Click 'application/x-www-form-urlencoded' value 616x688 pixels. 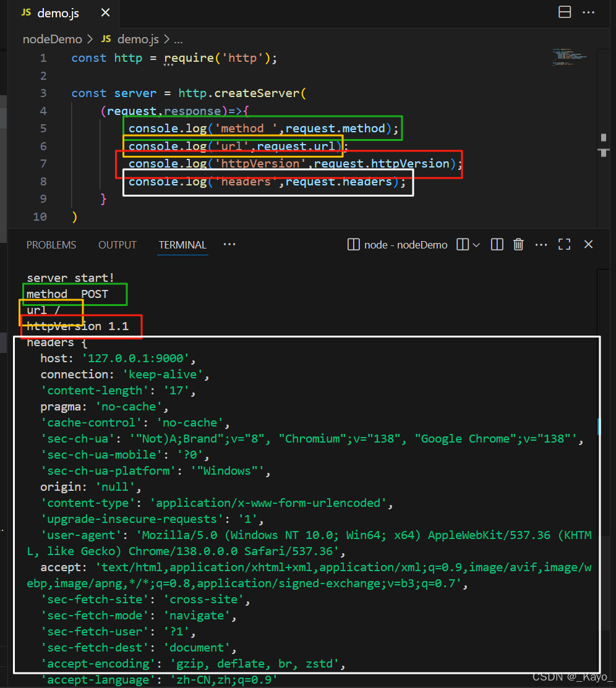[x=268, y=503]
